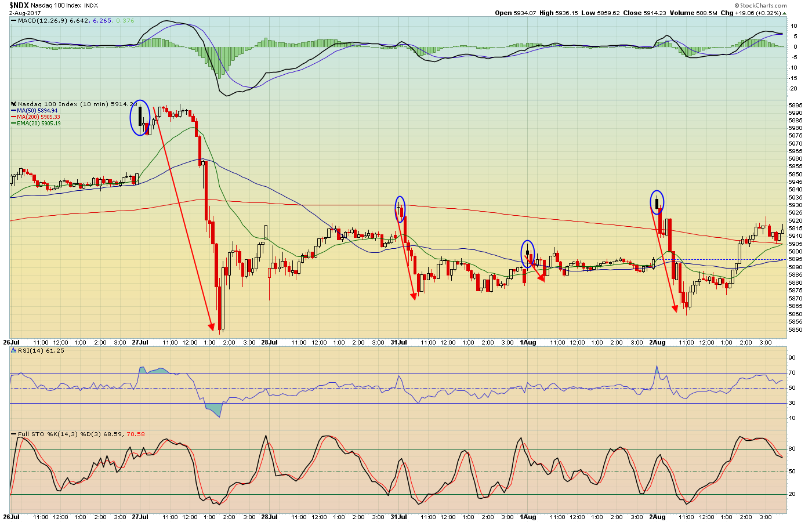Click the MACD(12,26,9) indicator label
Screen dimensions: 812x522
point(42,20)
